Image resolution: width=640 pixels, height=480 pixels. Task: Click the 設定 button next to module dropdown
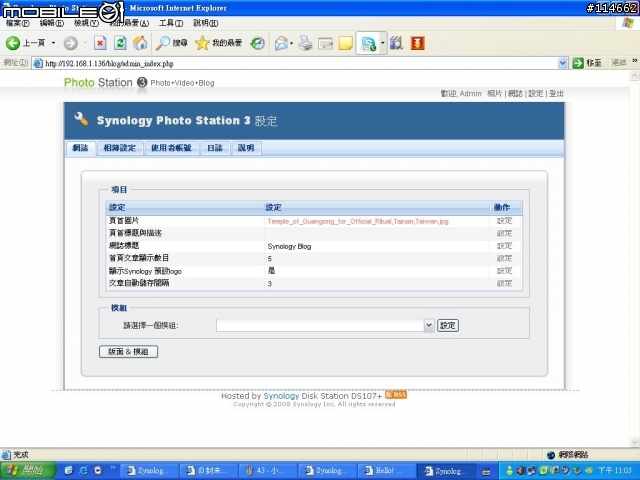tap(448, 325)
